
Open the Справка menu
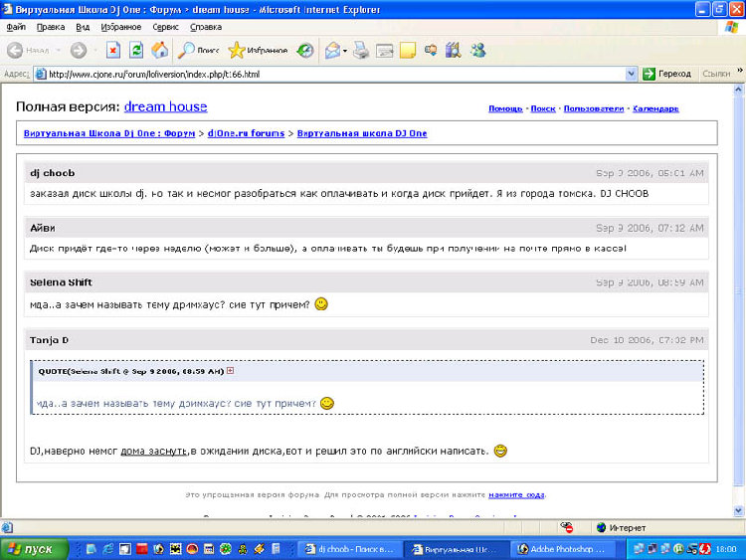click(x=206, y=27)
